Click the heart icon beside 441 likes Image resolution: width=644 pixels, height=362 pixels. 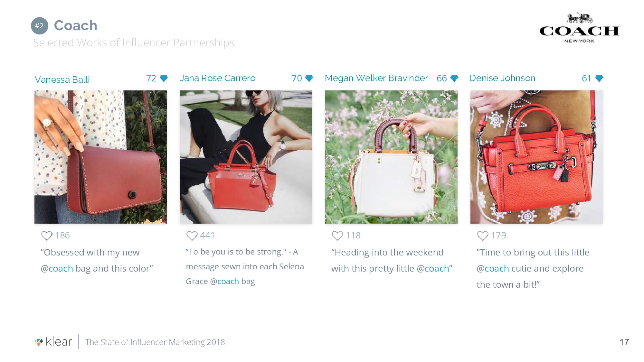click(192, 236)
